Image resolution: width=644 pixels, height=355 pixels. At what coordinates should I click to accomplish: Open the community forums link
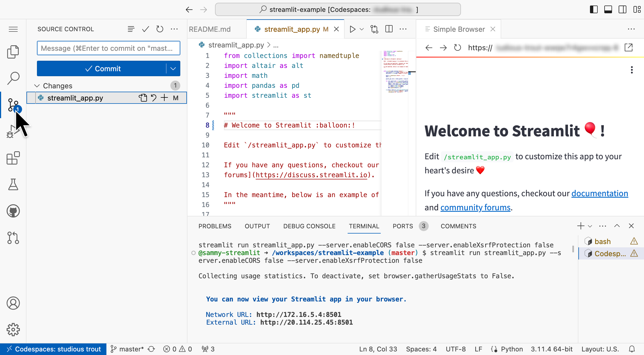[475, 207]
